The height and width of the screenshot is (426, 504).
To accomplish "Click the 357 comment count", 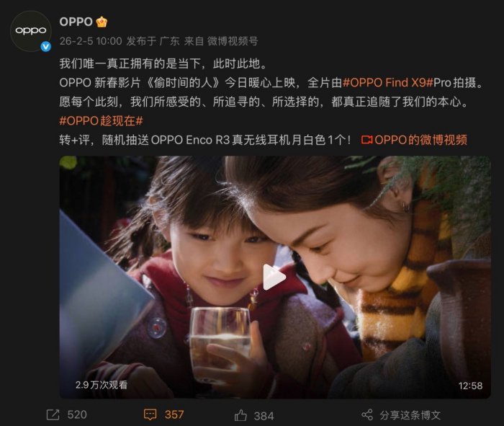I will (174, 414).
